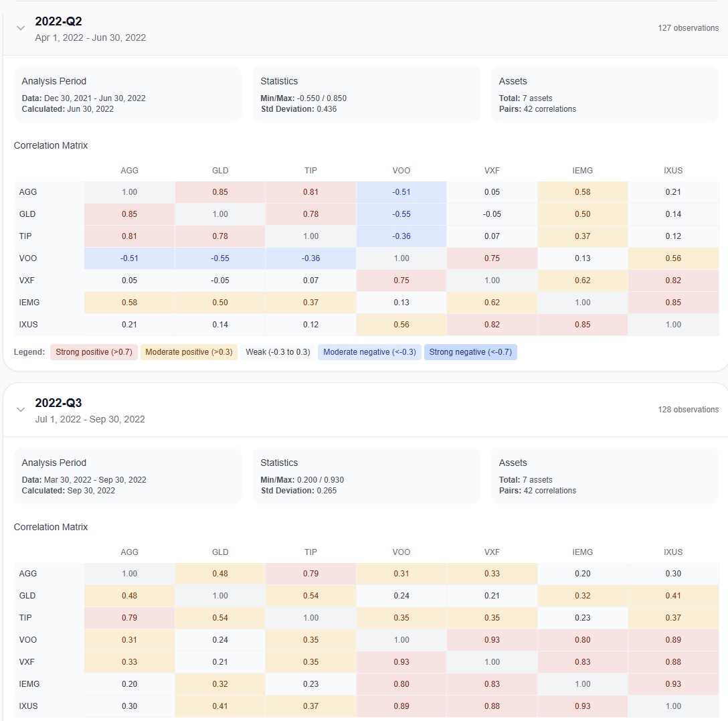Select the IEMG column header in Q3 matrix
This screenshot has width=728, height=721.
click(582, 552)
